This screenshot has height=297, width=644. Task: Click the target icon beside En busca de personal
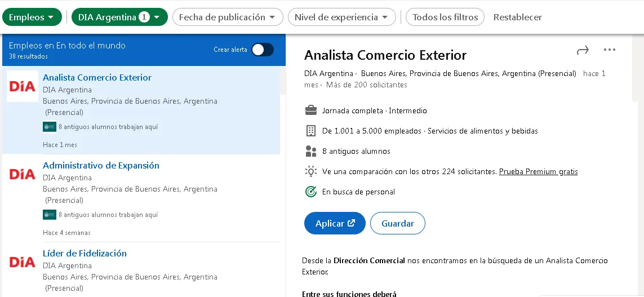(x=311, y=192)
